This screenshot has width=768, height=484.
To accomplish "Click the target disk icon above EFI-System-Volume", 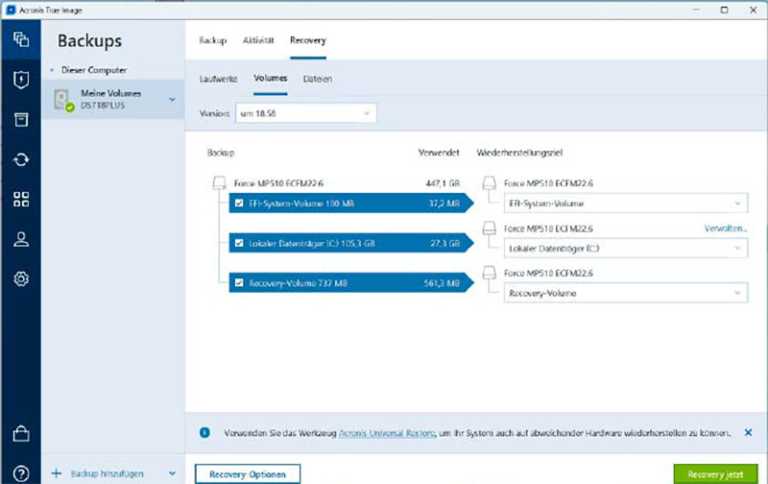I will (x=489, y=183).
